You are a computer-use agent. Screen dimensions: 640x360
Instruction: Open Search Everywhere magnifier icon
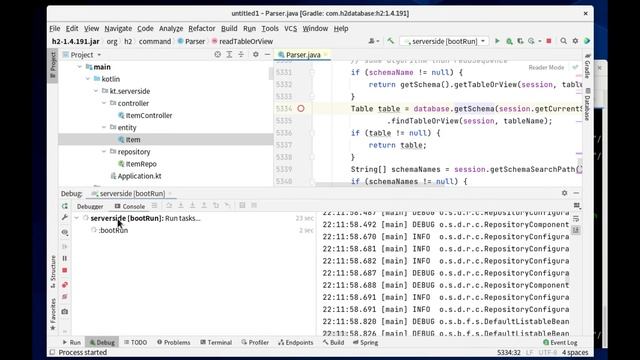click(563, 41)
